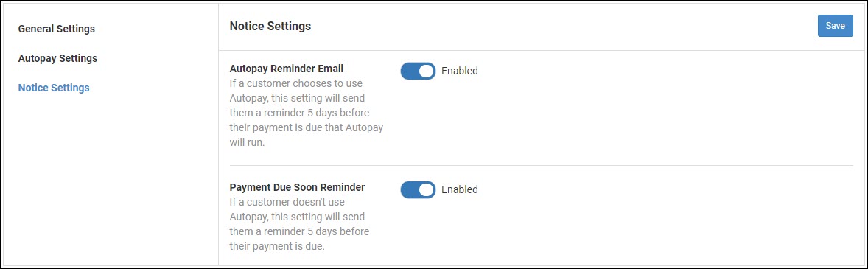Turn off Payment Due Soon Reminder switch

pos(418,189)
